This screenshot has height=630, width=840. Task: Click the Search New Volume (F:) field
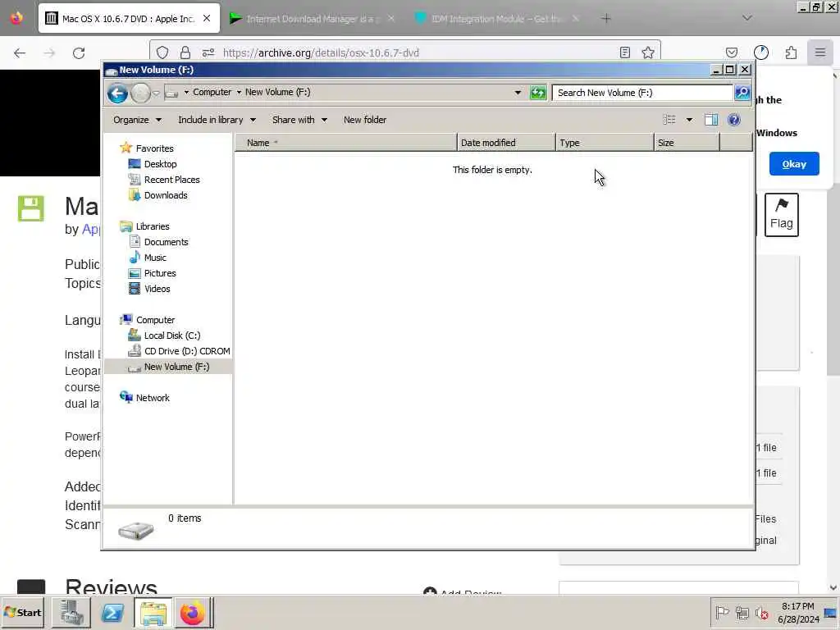(641, 93)
